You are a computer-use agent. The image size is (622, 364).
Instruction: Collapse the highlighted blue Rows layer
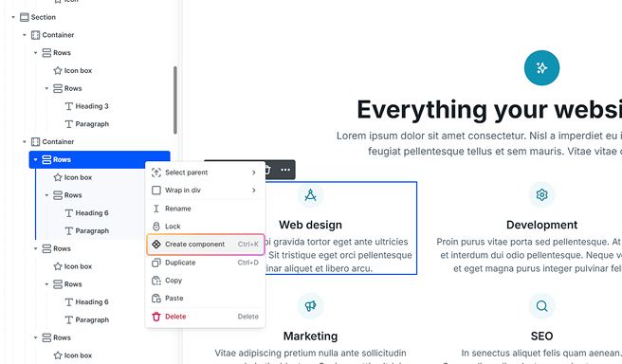tap(35, 159)
